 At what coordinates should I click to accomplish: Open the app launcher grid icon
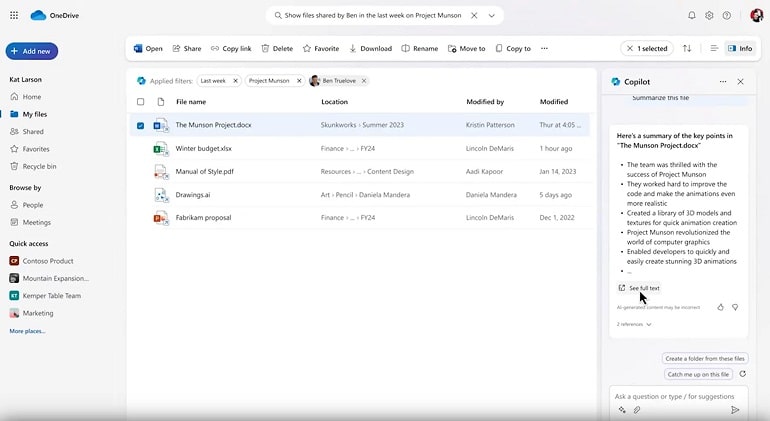tap(14, 15)
